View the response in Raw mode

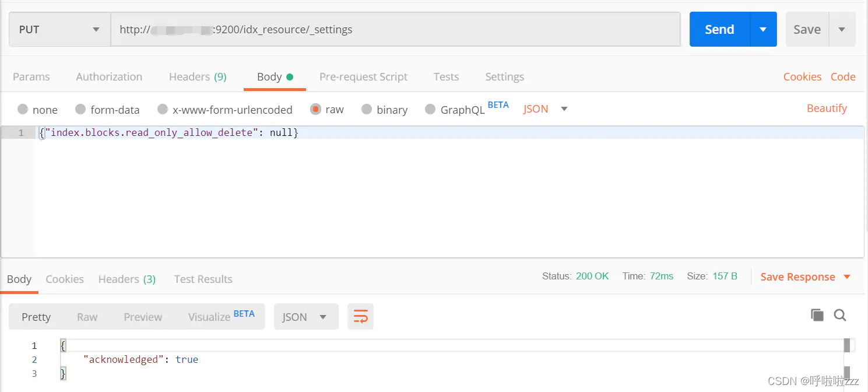[87, 316]
